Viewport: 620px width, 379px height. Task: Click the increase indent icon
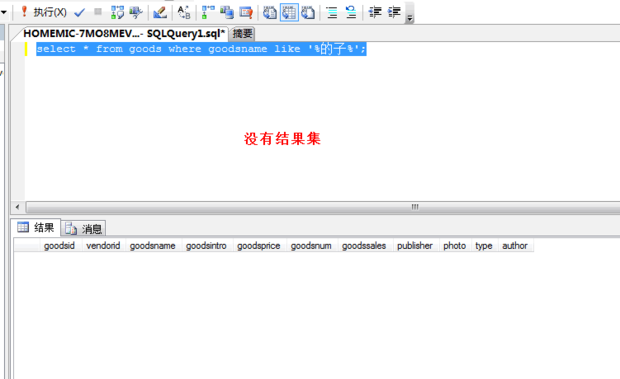coord(394,12)
